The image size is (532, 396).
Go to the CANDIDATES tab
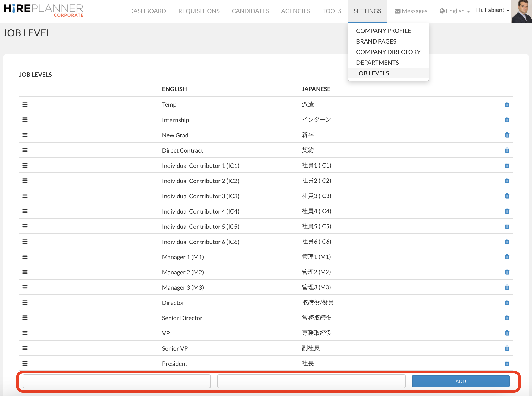click(x=250, y=11)
